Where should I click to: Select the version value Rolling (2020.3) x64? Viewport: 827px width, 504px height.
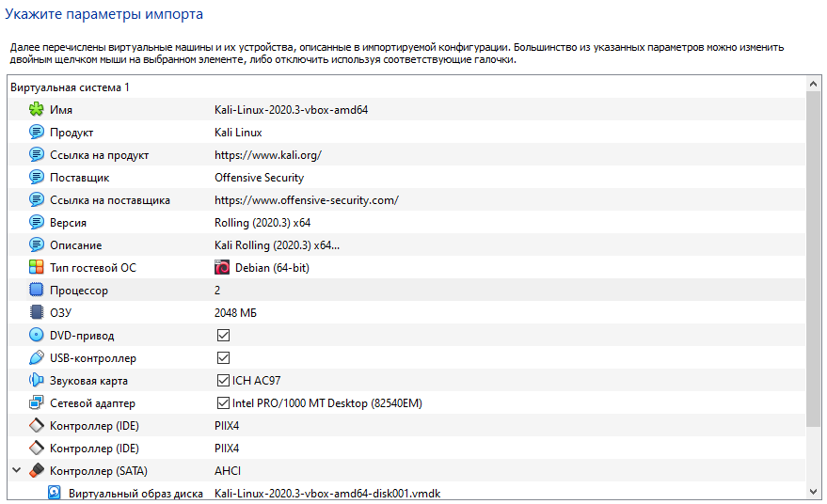click(x=262, y=223)
